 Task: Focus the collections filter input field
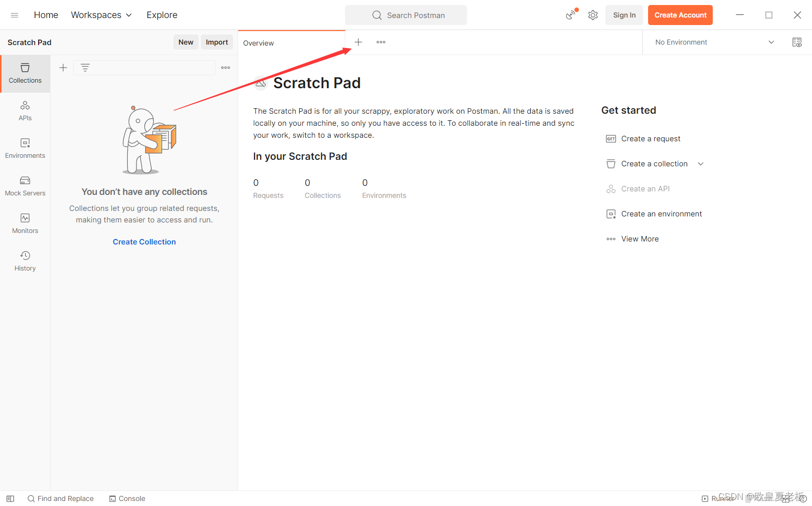pyautogui.click(x=144, y=68)
